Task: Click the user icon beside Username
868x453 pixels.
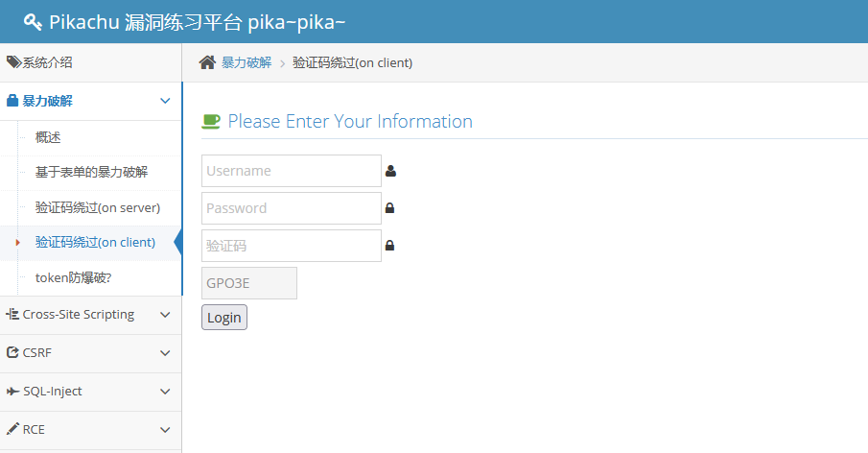Action: pos(390,171)
